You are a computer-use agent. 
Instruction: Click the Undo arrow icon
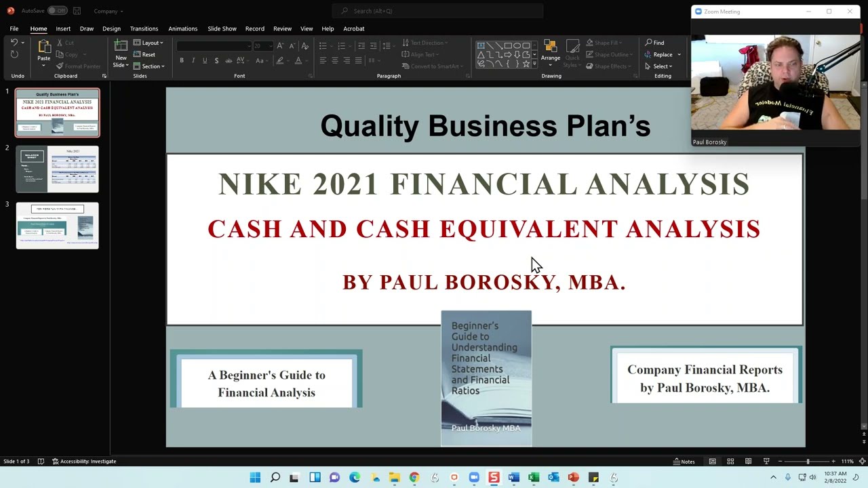coord(14,43)
